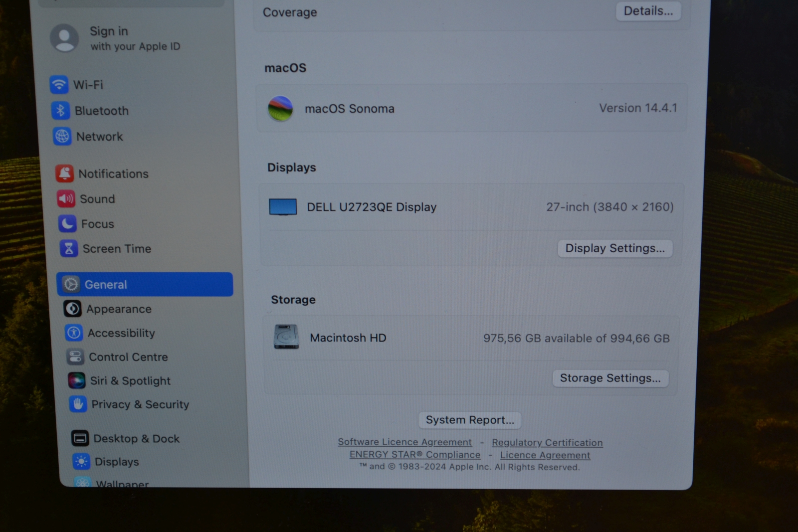Viewport: 798px width, 532px height.
Task: Open Wi-Fi settings via sidebar icon
Action: pyautogui.click(x=60, y=85)
